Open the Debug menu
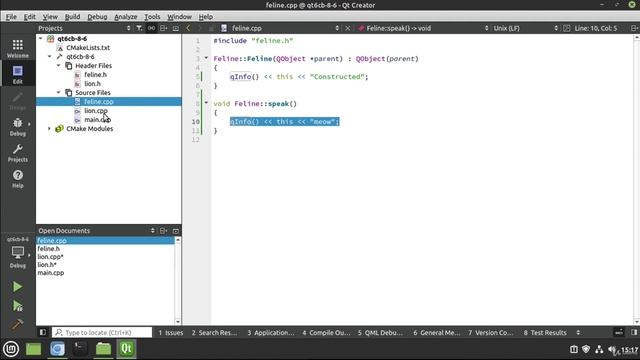The image size is (640, 360). [x=97, y=17]
